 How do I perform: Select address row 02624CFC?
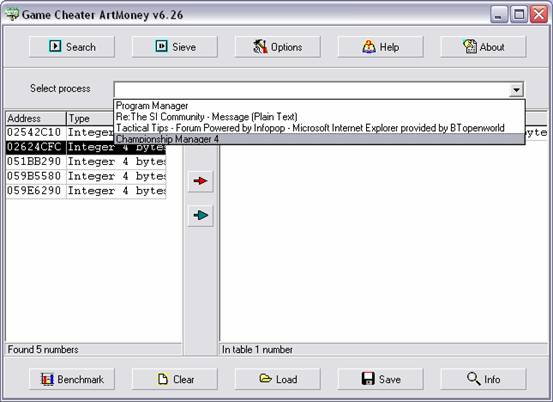click(x=86, y=147)
